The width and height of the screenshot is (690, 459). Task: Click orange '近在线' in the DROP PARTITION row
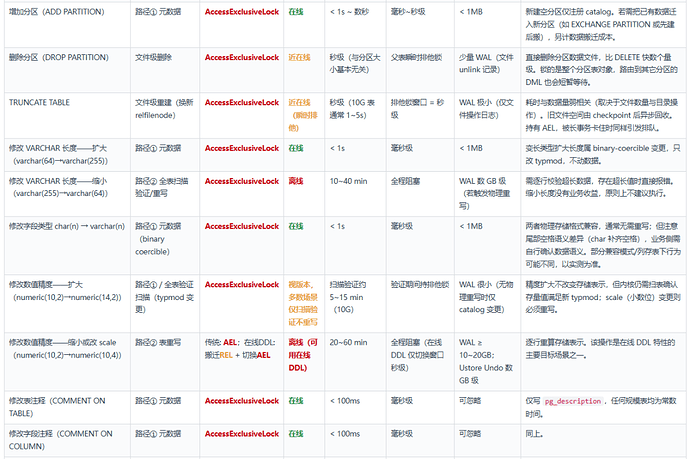[299, 57]
